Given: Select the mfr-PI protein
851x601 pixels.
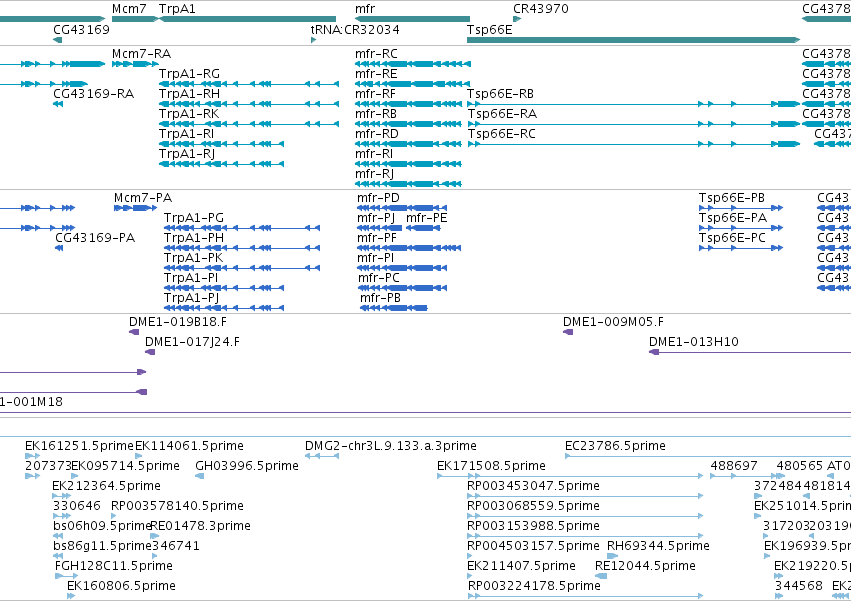Looking at the screenshot, I should (402, 268).
